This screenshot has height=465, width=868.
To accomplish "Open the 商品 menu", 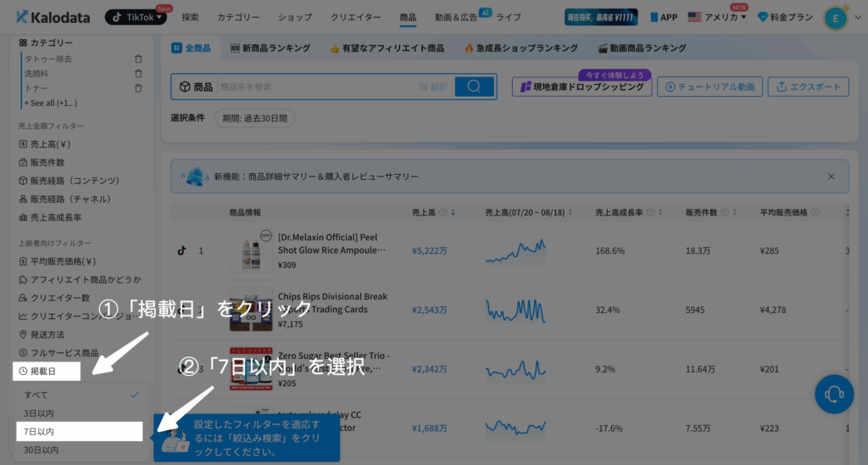I will 408,17.
